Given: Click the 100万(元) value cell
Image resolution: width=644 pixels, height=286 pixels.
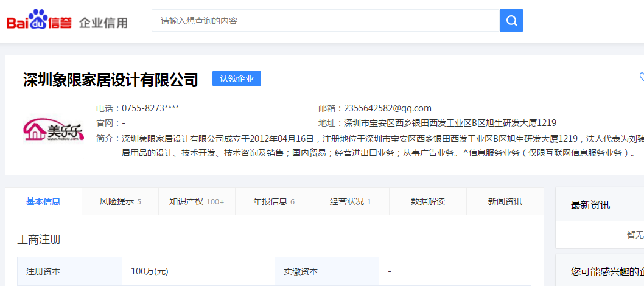Looking at the screenshot, I should coord(198,271).
